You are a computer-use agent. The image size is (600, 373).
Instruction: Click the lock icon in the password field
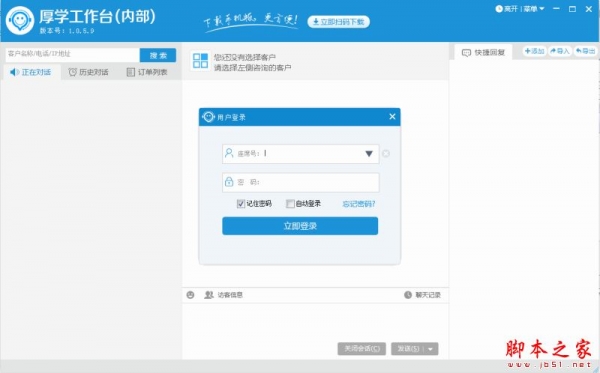click(229, 181)
